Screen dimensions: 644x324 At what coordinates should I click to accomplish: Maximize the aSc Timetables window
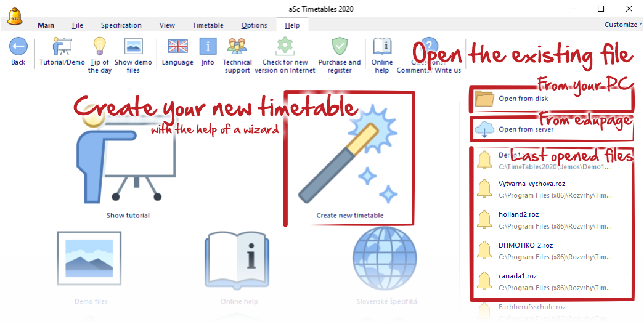pos(601,9)
